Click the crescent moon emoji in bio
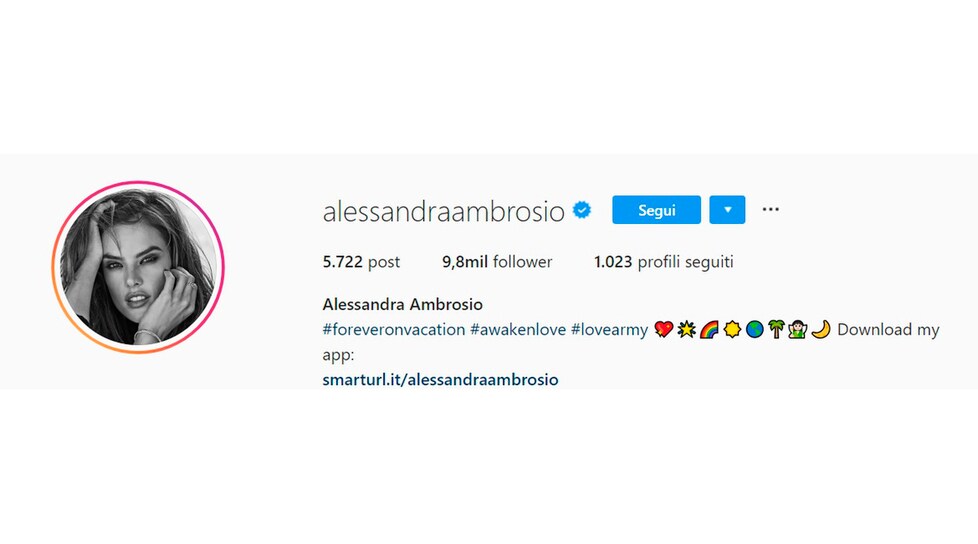The width and height of the screenshot is (978, 544). pos(821,329)
